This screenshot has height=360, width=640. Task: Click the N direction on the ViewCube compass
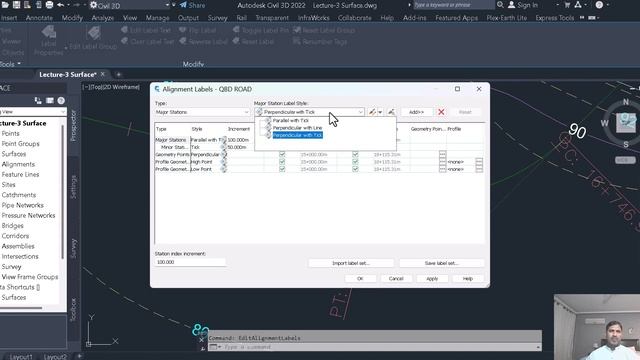point(626,102)
